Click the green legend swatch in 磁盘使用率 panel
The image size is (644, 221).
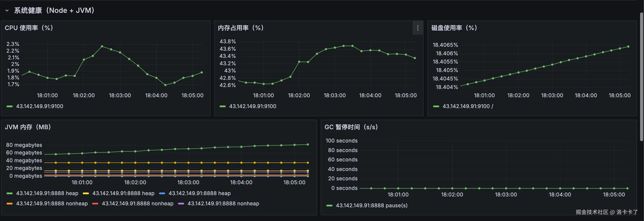(436, 106)
